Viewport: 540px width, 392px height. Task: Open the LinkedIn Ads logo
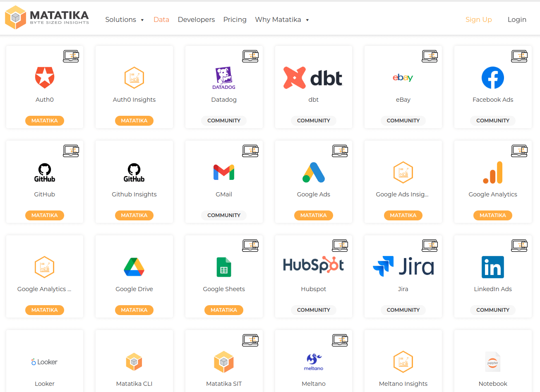[492, 267]
